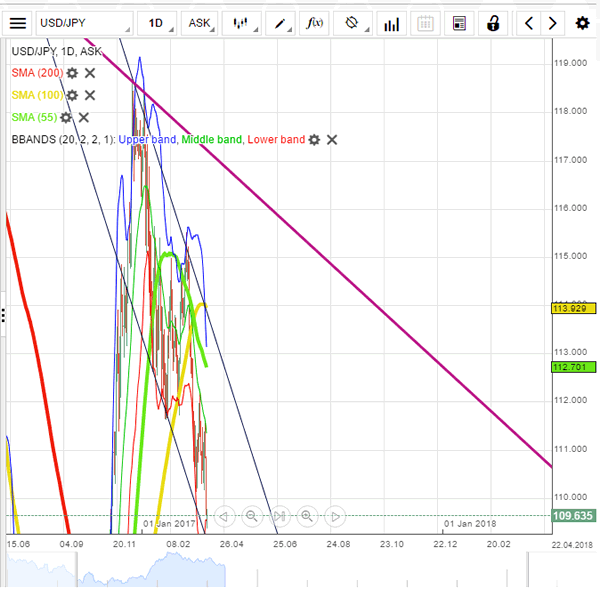Open settings for SMA (55) indicator
This screenshot has width=600, height=589.
tap(66, 117)
